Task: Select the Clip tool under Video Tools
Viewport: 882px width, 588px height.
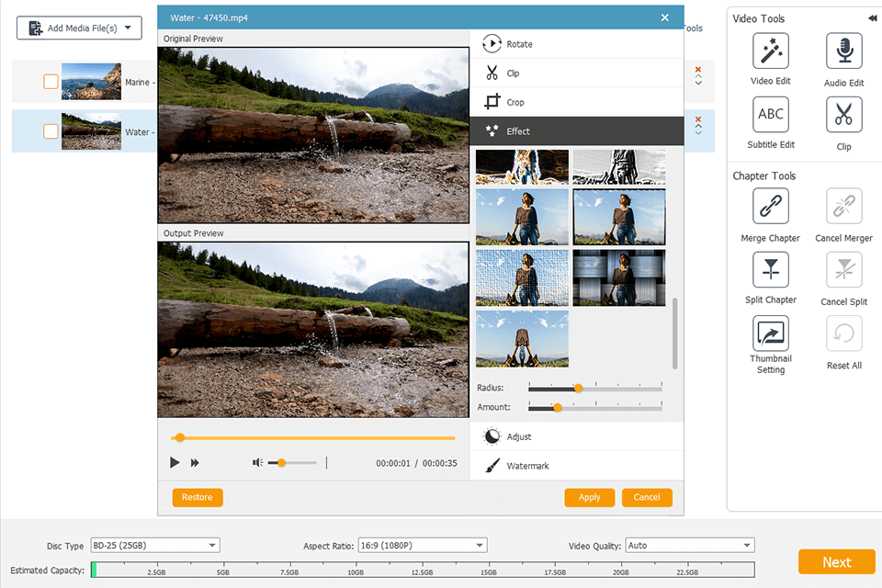Action: 843,114
